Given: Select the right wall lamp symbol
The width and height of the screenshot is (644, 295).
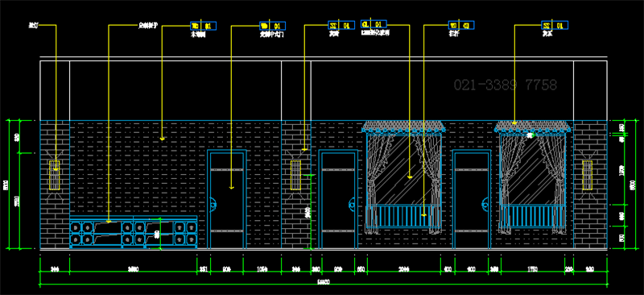Looking at the screenshot, I should point(588,175).
